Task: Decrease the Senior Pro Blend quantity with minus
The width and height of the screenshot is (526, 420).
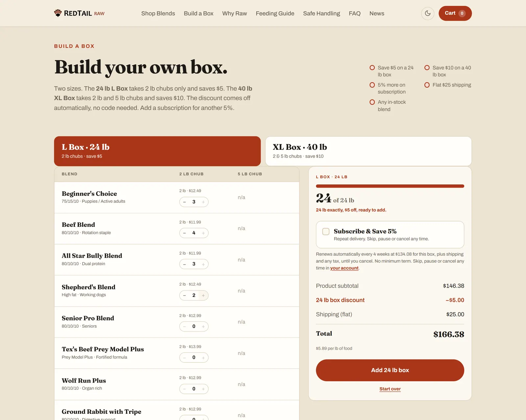Action: [x=184, y=326]
